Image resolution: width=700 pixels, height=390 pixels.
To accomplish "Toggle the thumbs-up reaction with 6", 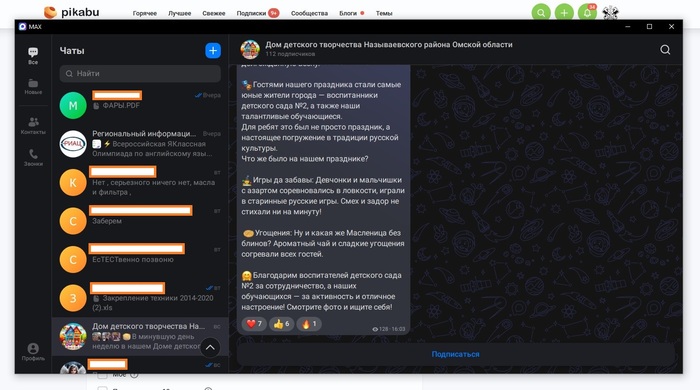I will point(281,324).
